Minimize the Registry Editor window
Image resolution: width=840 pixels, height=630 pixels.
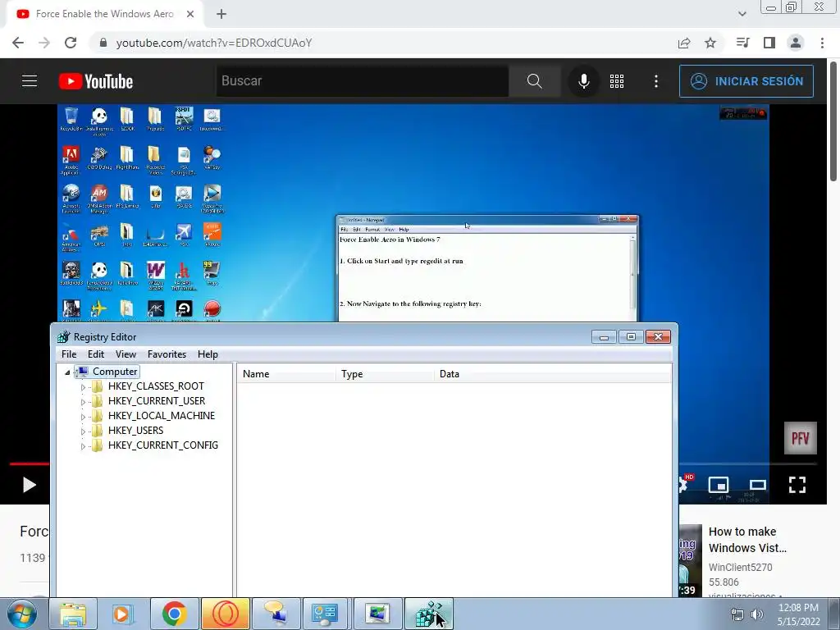604,337
